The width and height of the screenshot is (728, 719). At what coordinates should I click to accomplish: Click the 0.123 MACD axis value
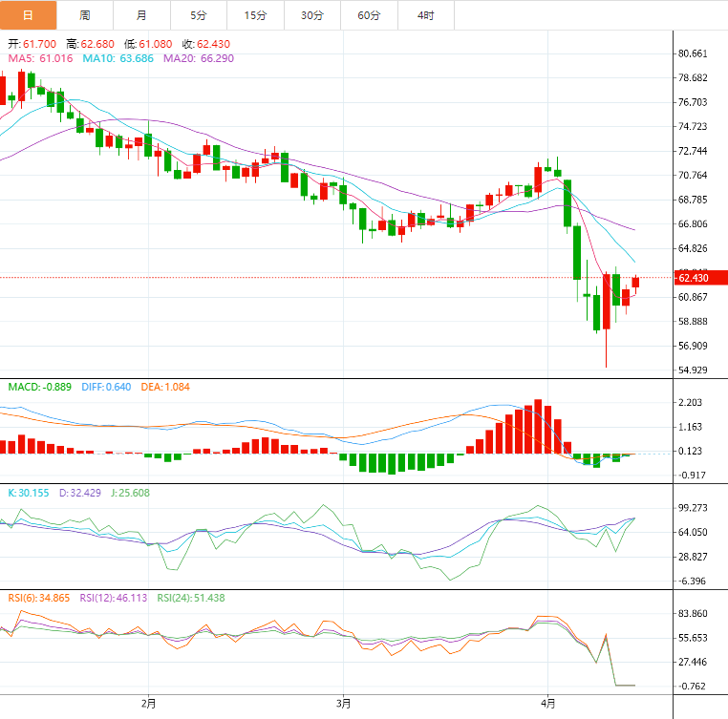[x=691, y=451]
